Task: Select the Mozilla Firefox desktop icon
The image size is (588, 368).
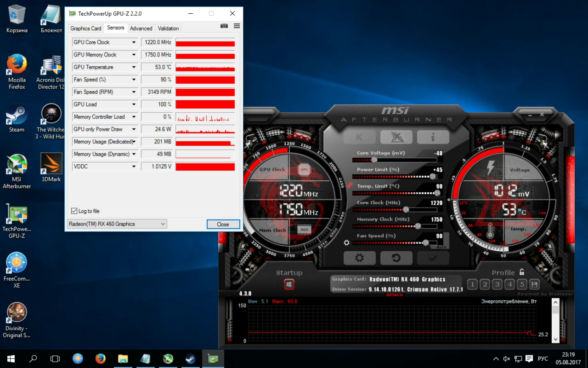Action: pyautogui.click(x=17, y=72)
